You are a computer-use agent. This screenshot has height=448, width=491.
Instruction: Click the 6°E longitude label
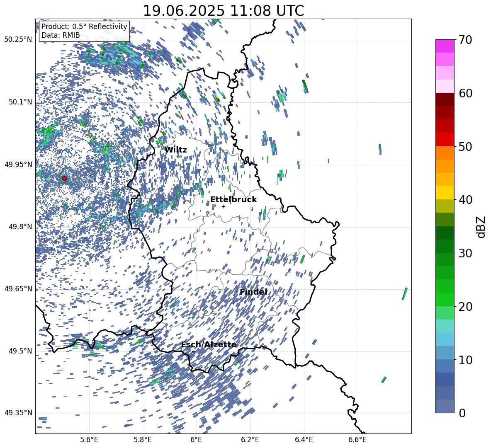tap(196, 440)
